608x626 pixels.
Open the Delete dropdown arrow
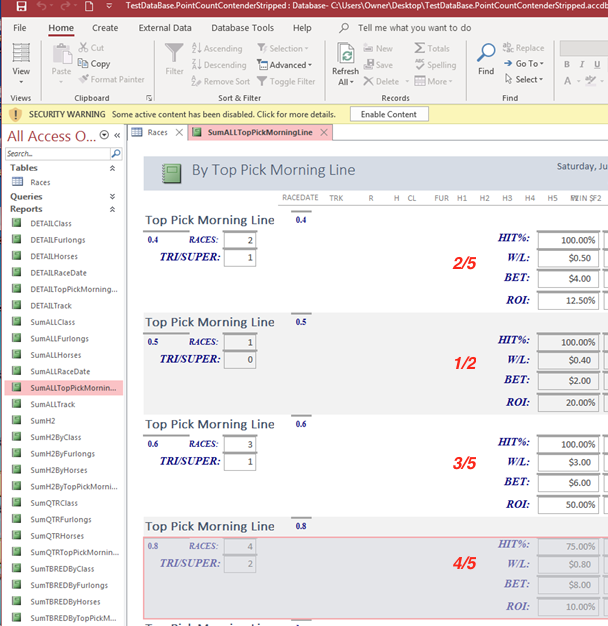(x=407, y=81)
